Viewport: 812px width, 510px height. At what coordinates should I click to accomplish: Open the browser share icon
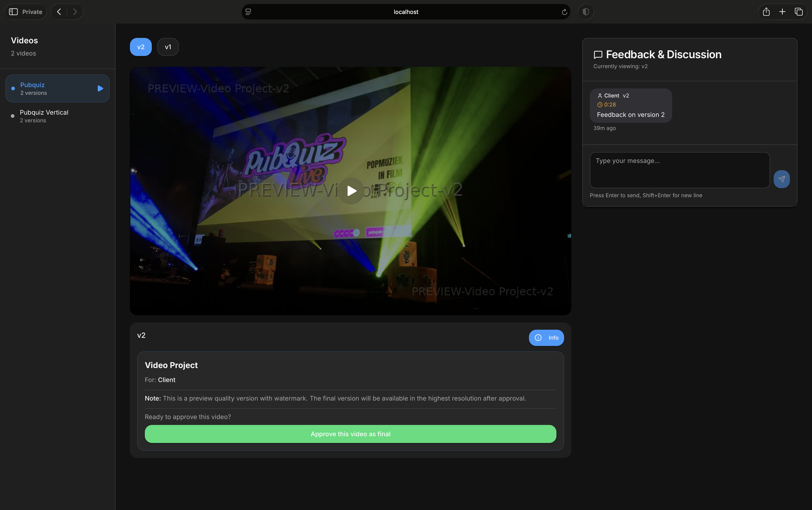coord(766,12)
